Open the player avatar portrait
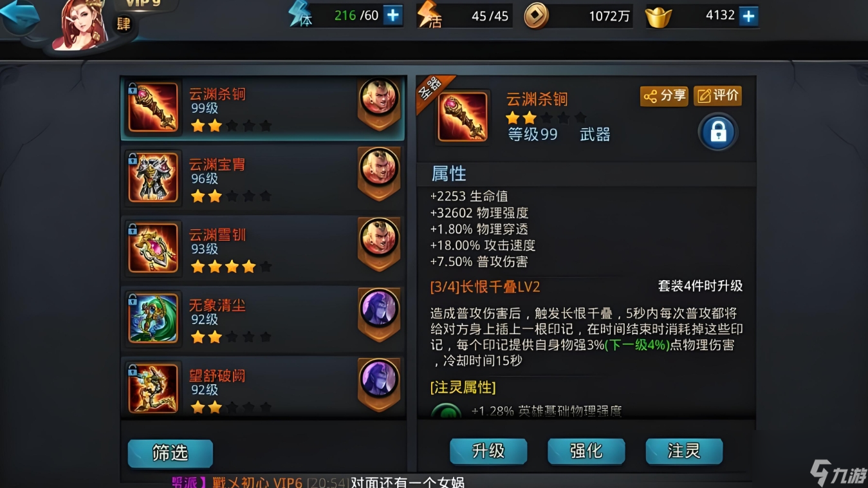The image size is (868, 488). coord(83,24)
